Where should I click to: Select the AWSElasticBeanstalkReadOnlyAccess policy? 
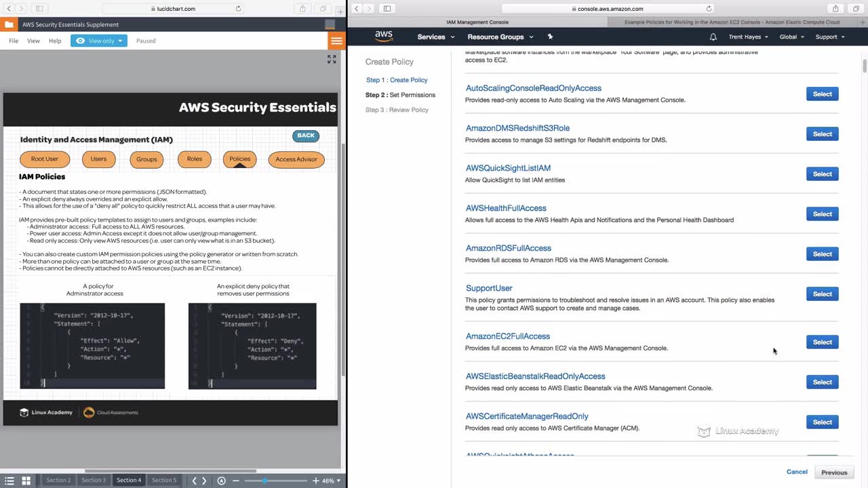[x=822, y=382]
